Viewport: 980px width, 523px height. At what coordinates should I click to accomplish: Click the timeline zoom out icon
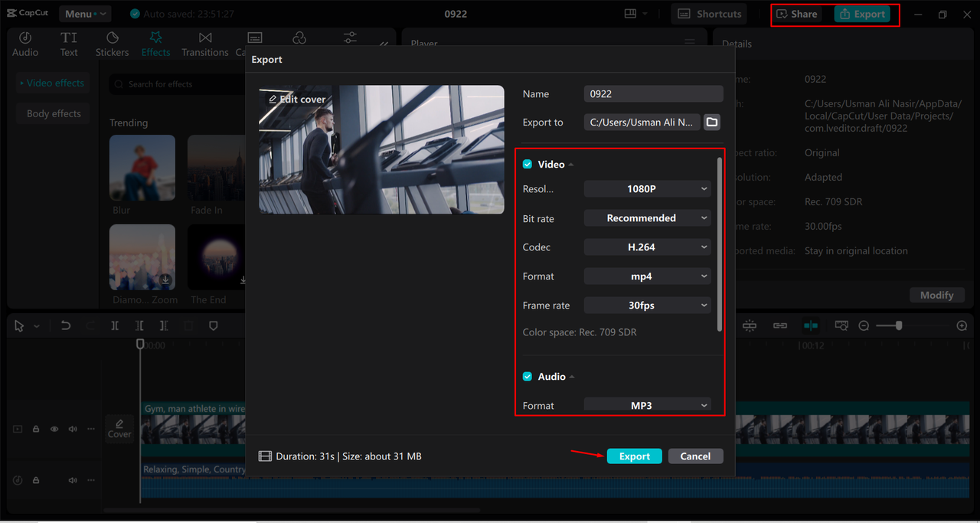tap(864, 325)
